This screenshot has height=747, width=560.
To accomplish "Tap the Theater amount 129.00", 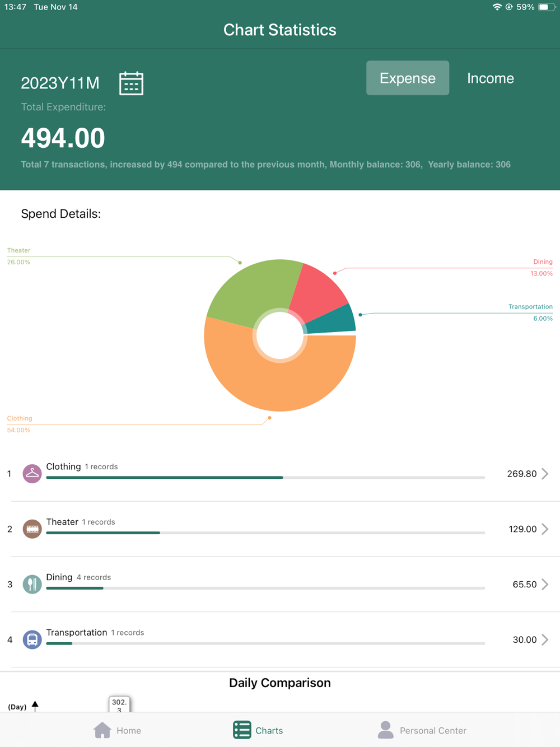I will (x=522, y=529).
